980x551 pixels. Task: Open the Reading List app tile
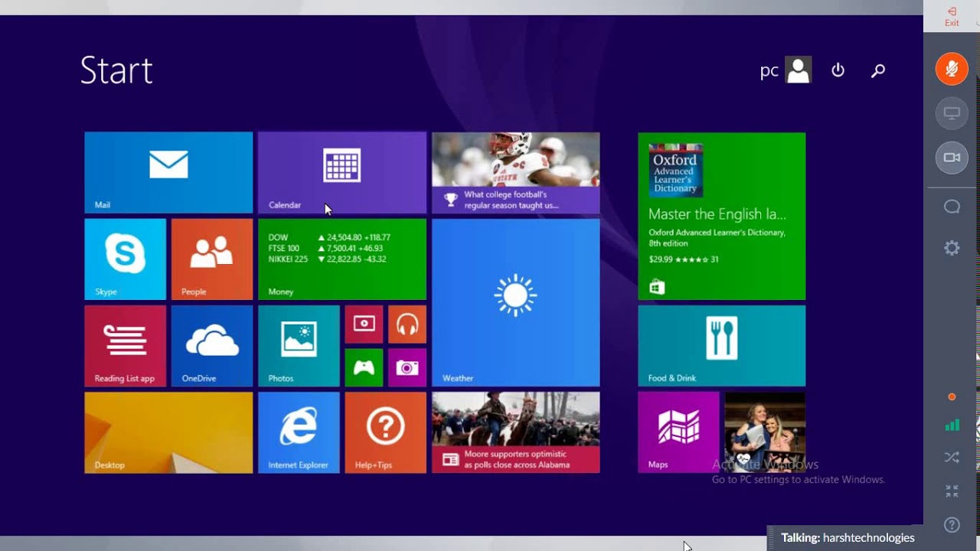tap(125, 346)
